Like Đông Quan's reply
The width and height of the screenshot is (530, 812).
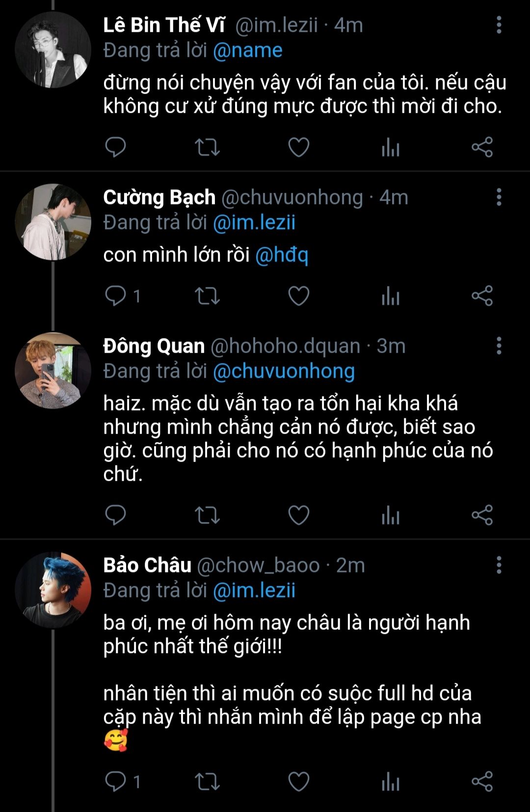(x=298, y=515)
